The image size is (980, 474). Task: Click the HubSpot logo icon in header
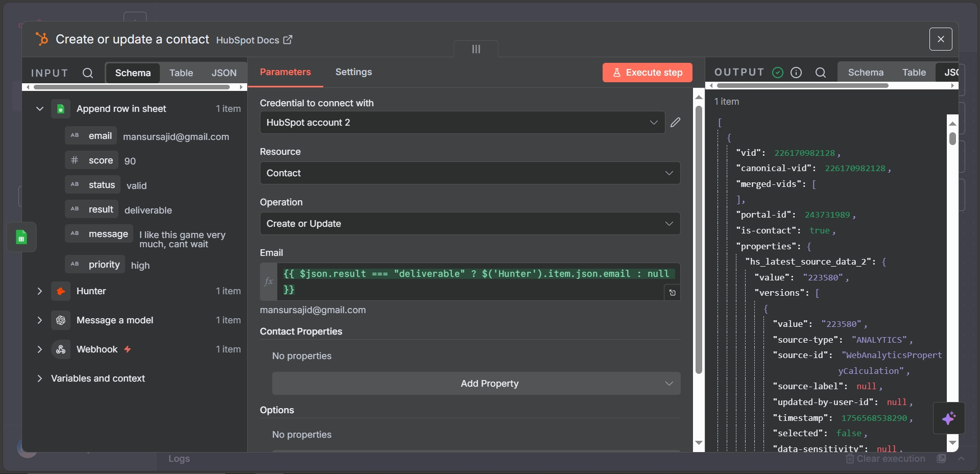pos(41,39)
